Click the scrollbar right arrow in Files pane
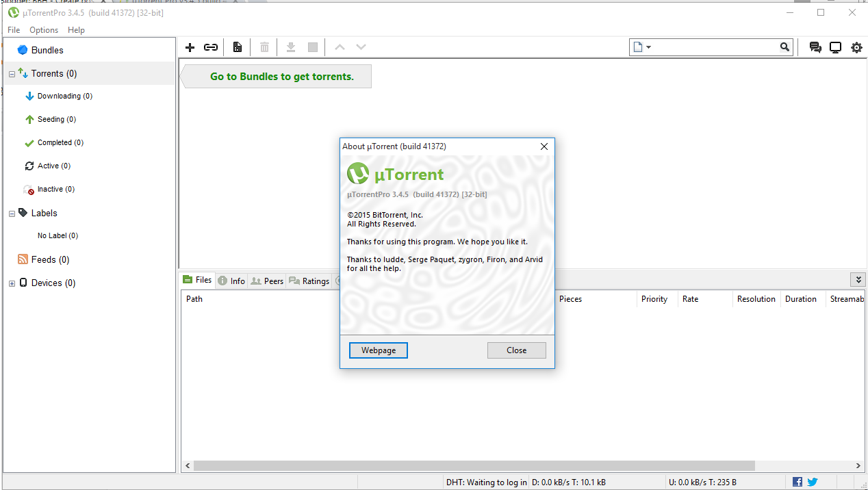This screenshot has width=868, height=490. 859,465
